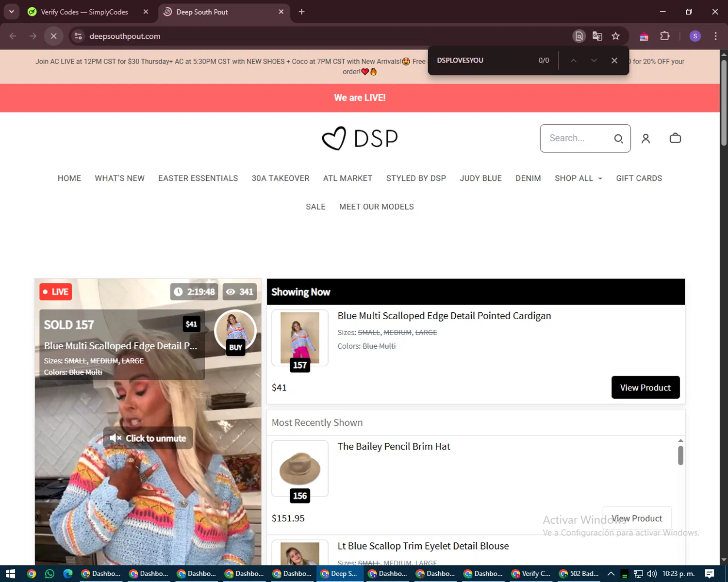Go to next find result arrow
This screenshot has height=582, width=728.
(x=594, y=60)
